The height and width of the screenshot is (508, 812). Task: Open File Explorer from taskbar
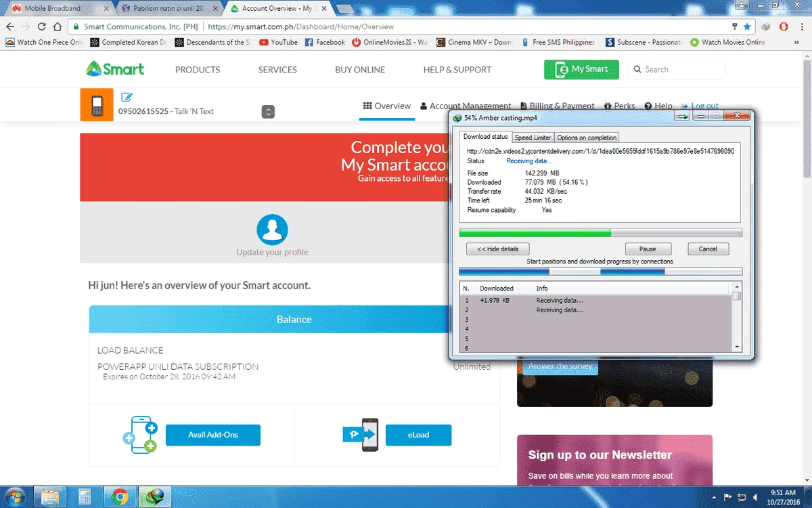[51, 496]
